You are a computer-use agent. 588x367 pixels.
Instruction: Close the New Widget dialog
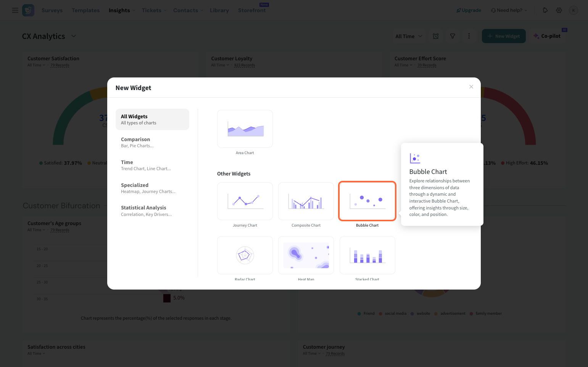[x=471, y=87]
